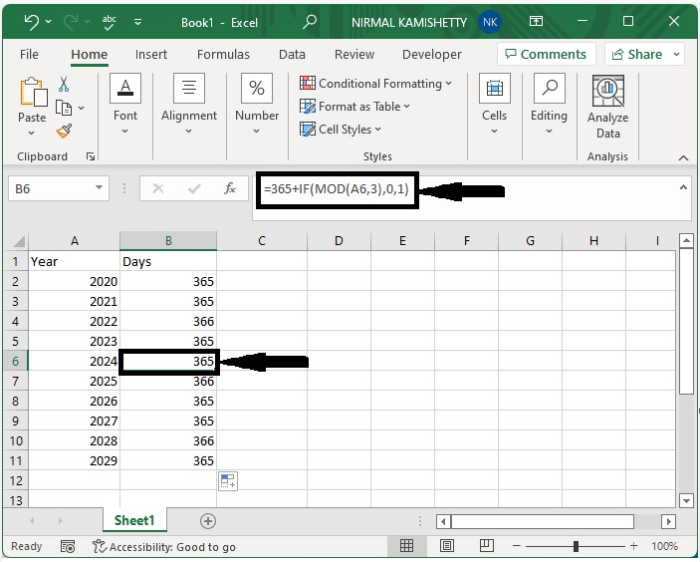Expand the Undo history dropdown arrow
Screen dimensions: 700x562
[x=48, y=21]
